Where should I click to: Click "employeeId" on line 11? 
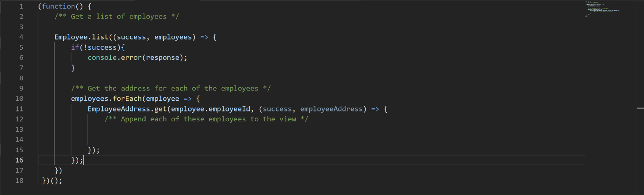(229, 109)
